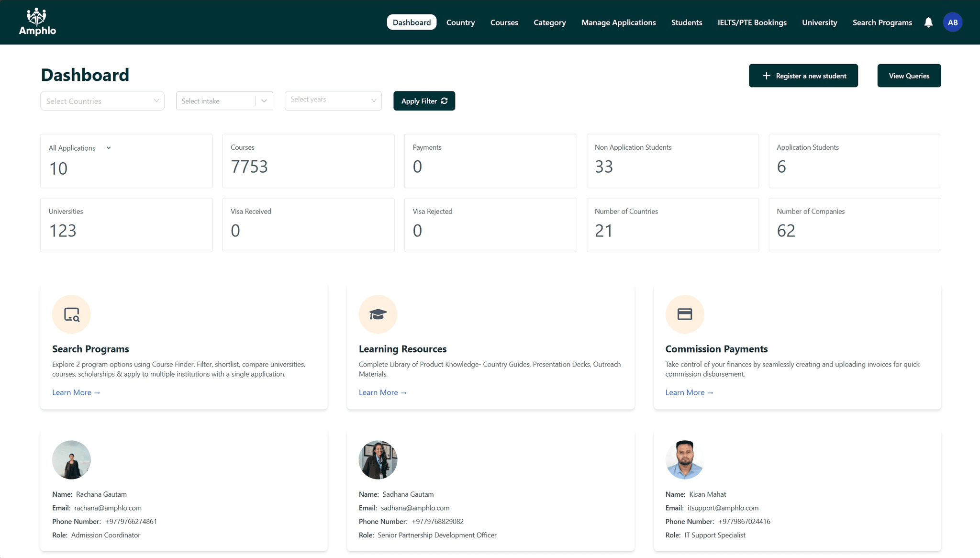
Task: Open the IELTS/PTE Bookings menu item
Action: pyautogui.click(x=752, y=22)
